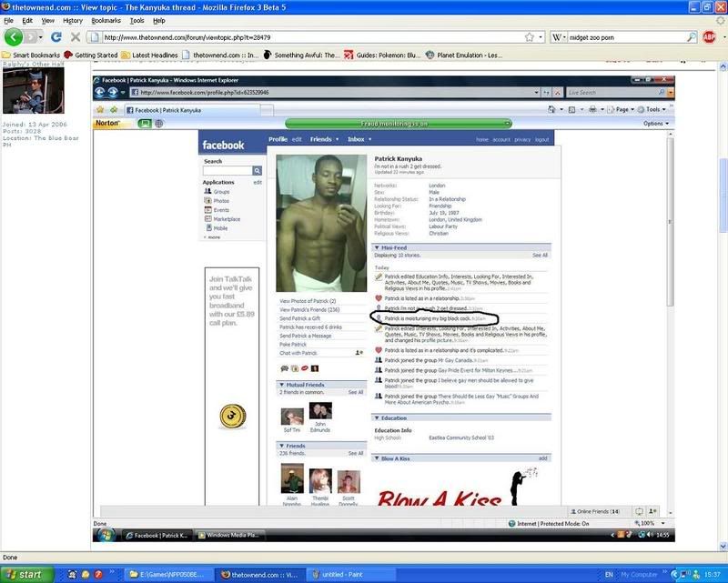This screenshot has width=728, height=583.
Task: Click the IE Forward button in the embedded screenshot
Action: pyautogui.click(x=113, y=93)
